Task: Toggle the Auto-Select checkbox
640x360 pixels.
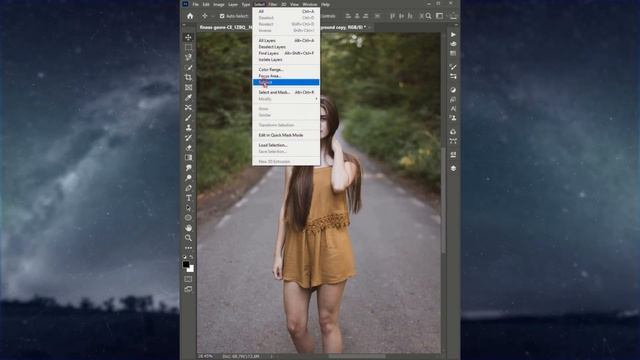Action: tap(222, 16)
